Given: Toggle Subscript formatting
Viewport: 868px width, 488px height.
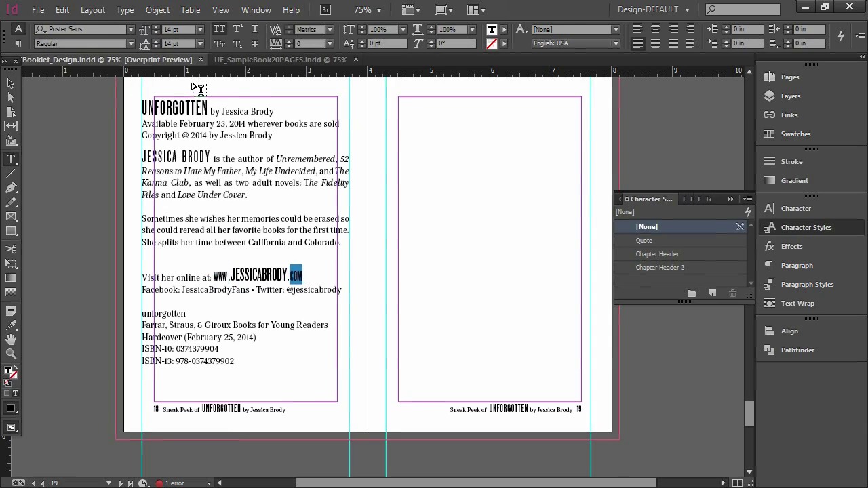Looking at the screenshot, I should [237, 43].
